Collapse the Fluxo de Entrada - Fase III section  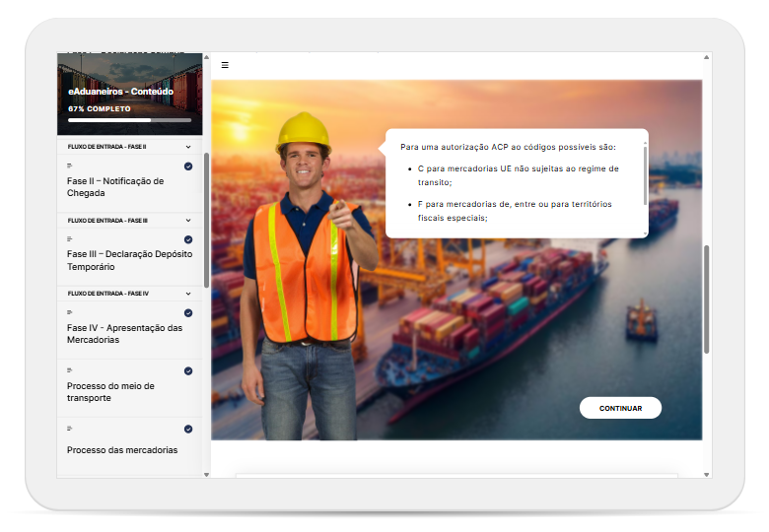click(x=188, y=221)
